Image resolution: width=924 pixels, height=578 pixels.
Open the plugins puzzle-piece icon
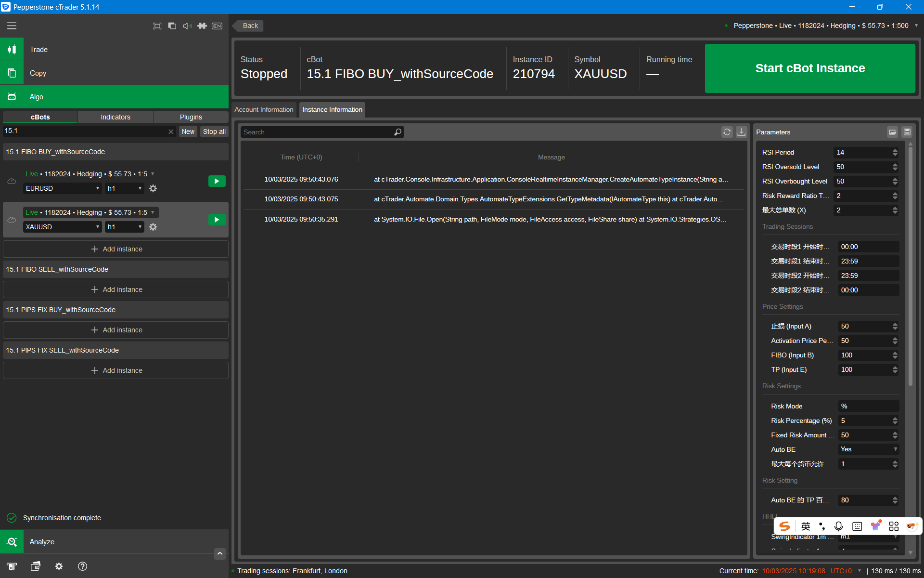pyautogui.click(x=202, y=26)
